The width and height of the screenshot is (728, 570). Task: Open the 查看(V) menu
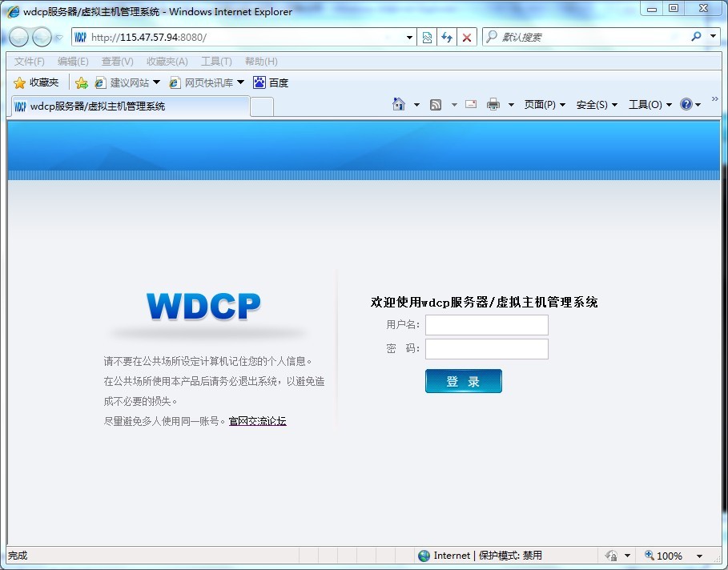point(118,62)
